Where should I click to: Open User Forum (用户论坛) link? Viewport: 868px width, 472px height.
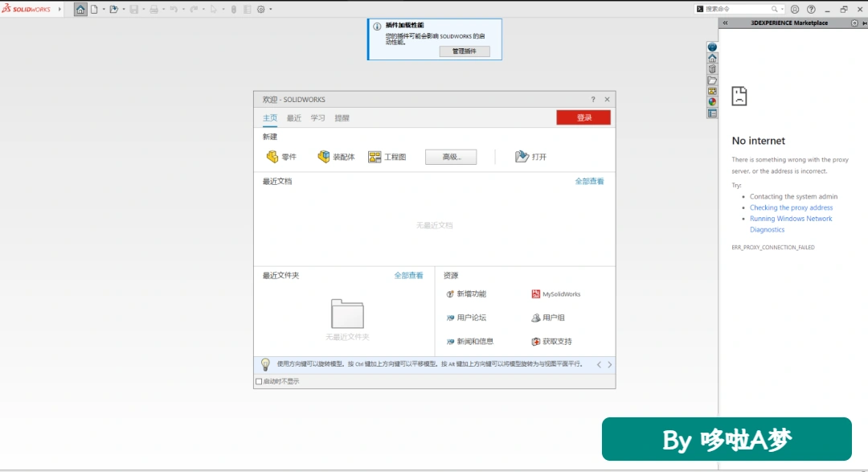click(466, 318)
